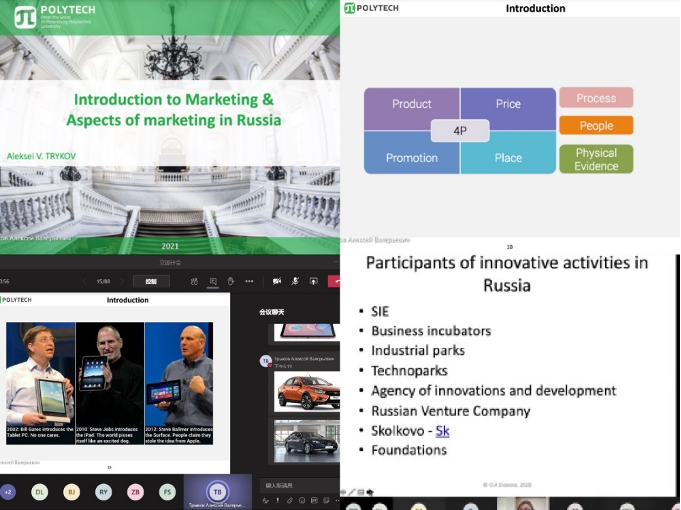Open the more actions ellipsis in the meeting toolbar

[249, 281]
